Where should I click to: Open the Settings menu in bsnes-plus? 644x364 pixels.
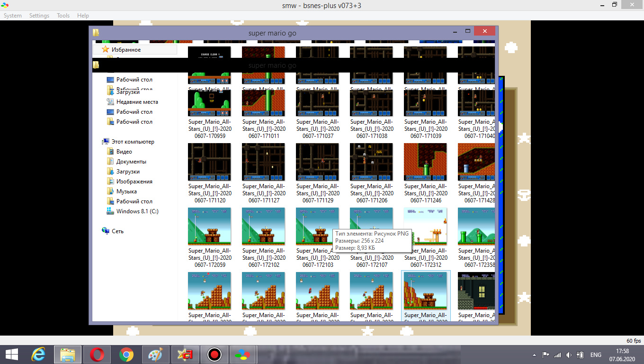(39, 16)
